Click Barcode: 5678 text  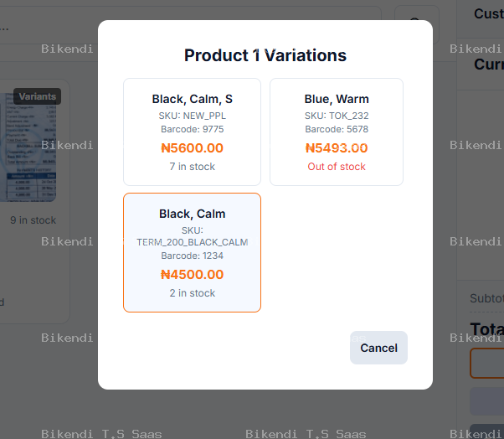[x=337, y=129]
